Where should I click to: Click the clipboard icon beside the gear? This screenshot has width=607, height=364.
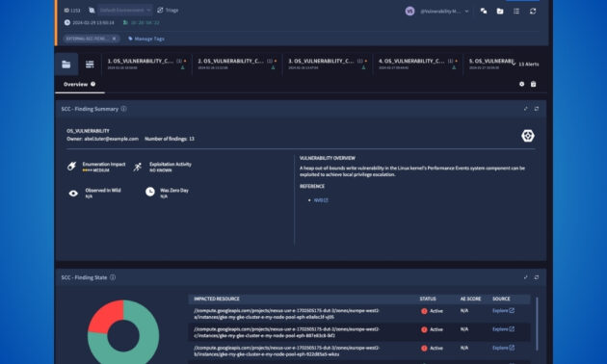pos(534,84)
